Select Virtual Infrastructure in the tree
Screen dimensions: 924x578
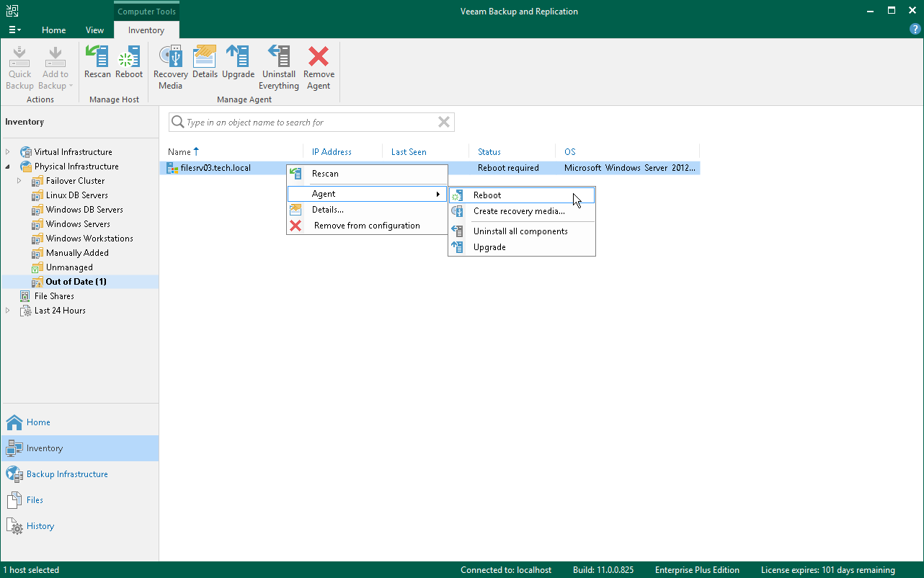[73, 152]
